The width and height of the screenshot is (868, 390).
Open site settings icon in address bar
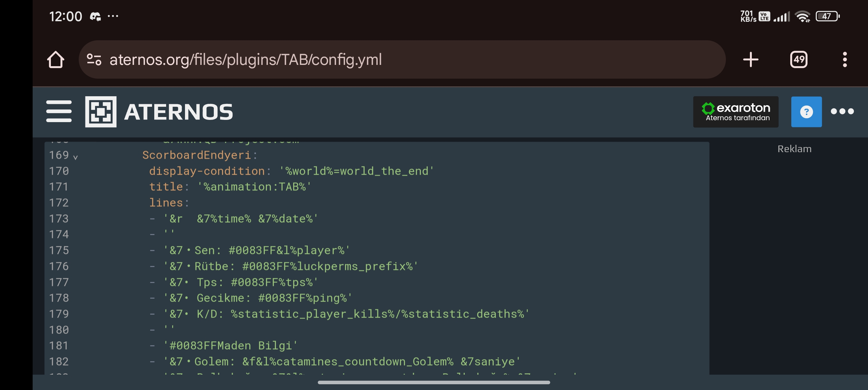tap(94, 59)
